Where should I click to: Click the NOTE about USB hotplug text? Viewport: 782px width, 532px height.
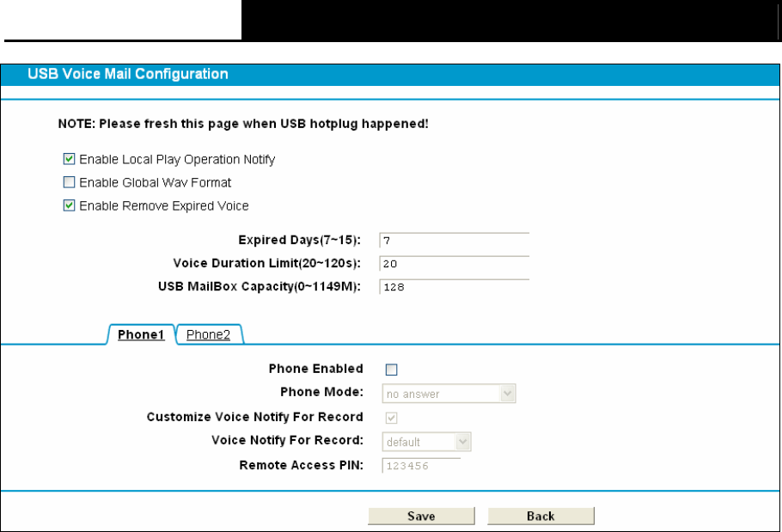pyautogui.click(x=243, y=124)
